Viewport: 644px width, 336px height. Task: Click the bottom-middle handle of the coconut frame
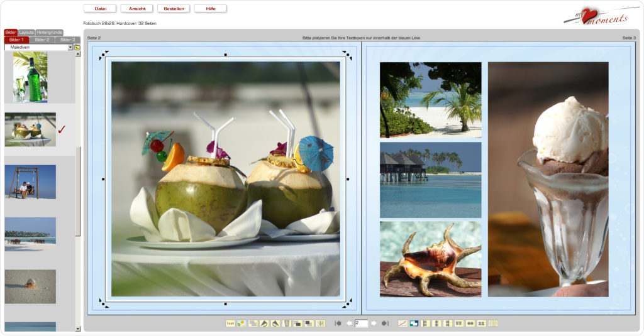click(x=226, y=304)
